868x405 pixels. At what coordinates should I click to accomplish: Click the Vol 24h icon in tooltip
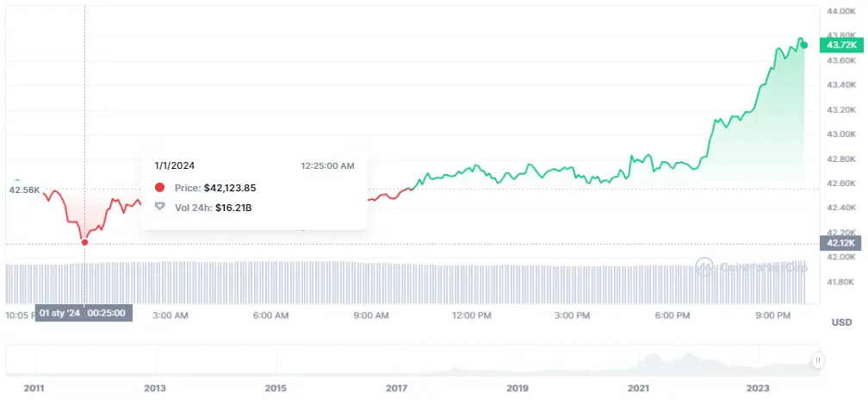[159, 208]
